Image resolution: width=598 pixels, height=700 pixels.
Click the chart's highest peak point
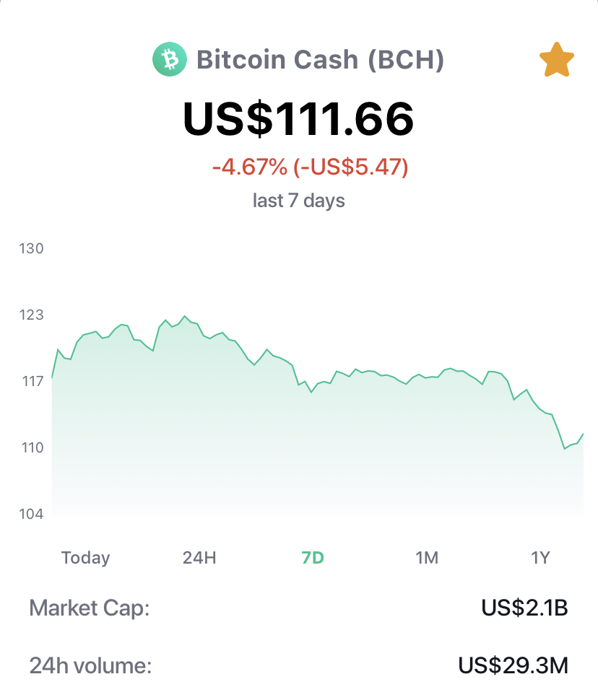point(185,317)
